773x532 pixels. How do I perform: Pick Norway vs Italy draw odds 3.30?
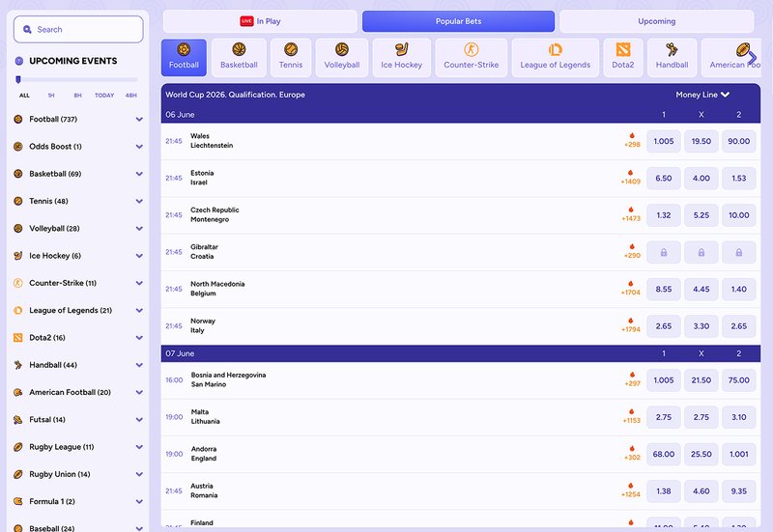point(701,326)
